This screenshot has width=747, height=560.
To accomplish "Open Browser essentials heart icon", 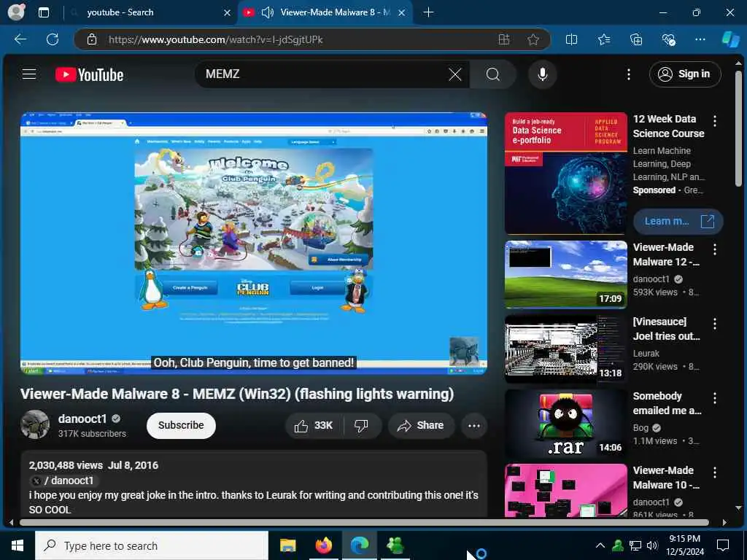I will pyautogui.click(x=668, y=39).
